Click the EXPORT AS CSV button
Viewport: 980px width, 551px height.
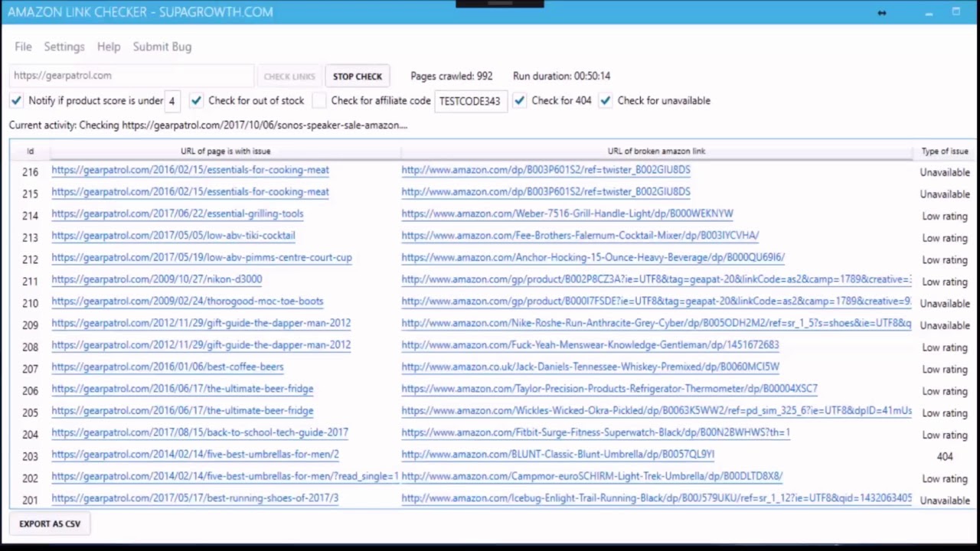click(x=50, y=523)
